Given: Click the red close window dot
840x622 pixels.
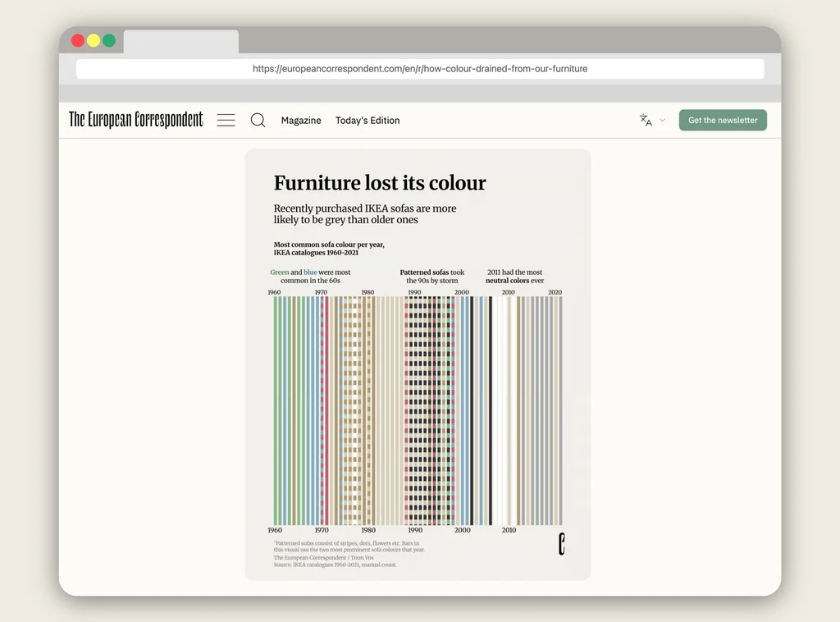Looking at the screenshot, I should [78, 41].
